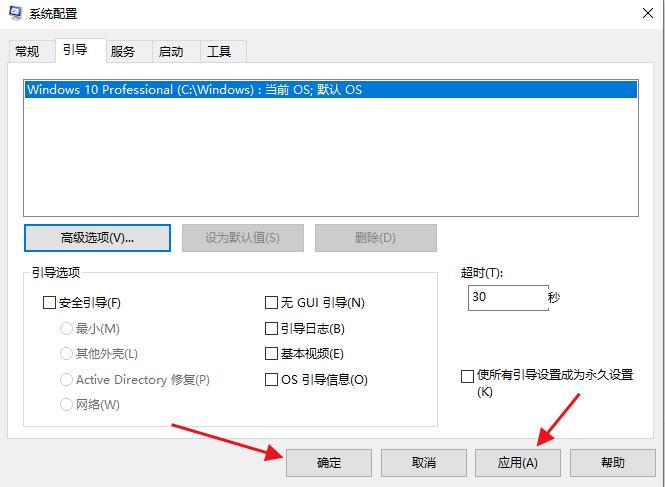Image resolution: width=665 pixels, height=487 pixels.
Task: Select the Windows 10 Professional boot entry
Action: [x=331, y=90]
